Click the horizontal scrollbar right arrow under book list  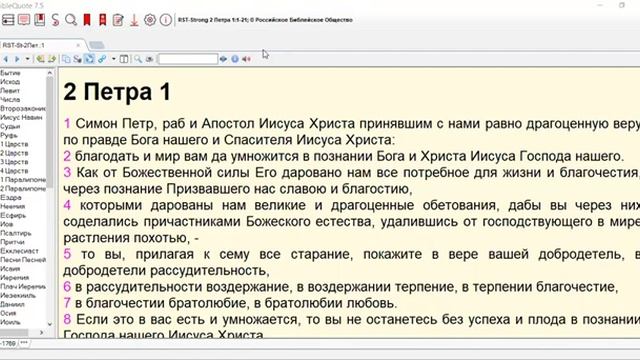pos(41,333)
